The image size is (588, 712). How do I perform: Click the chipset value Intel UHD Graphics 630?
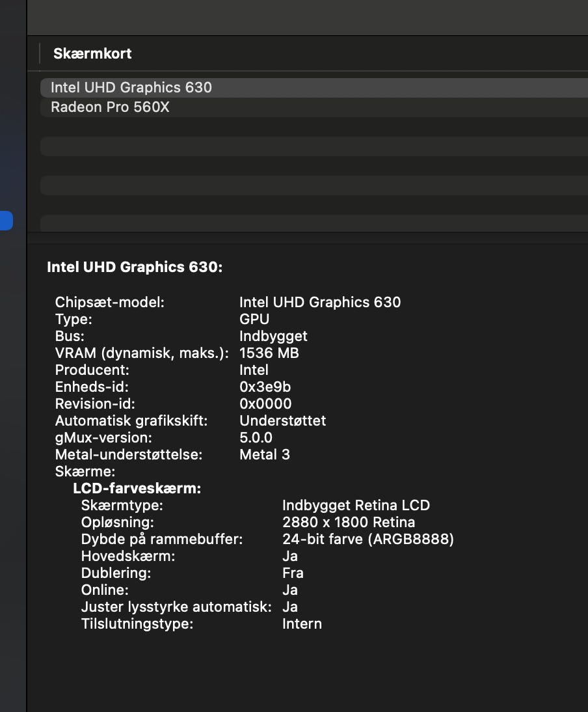click(x=320, y=302)
